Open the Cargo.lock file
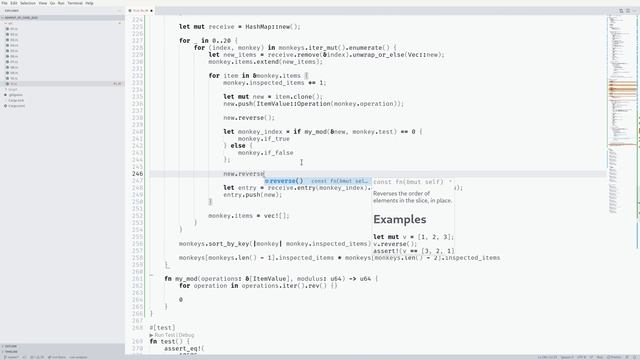 [x=16, y=100]
